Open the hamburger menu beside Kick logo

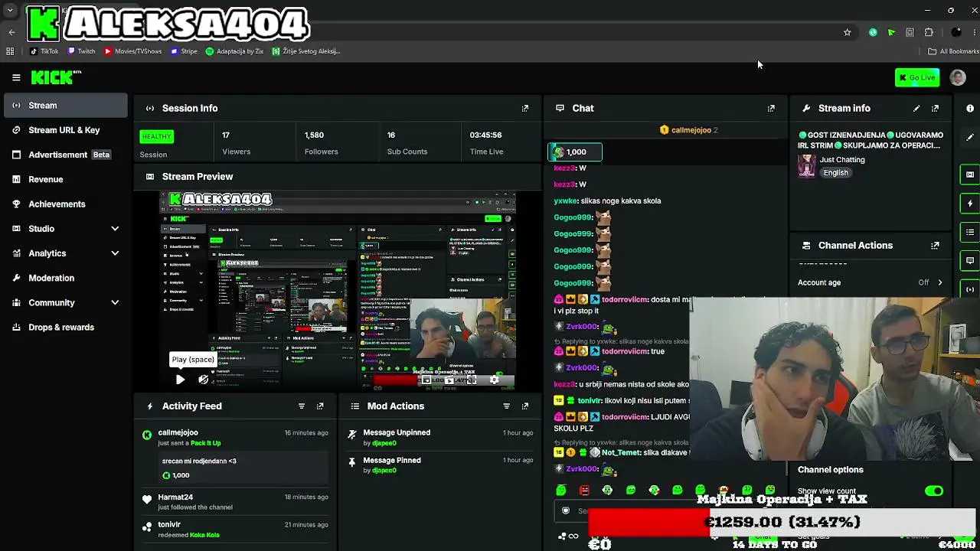(16, 77)
